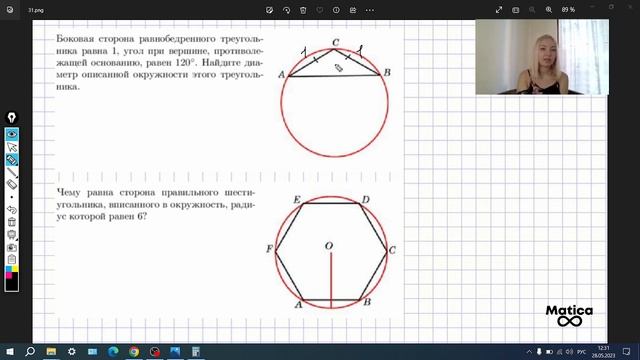Open file information via the info icon

(336, 10)
